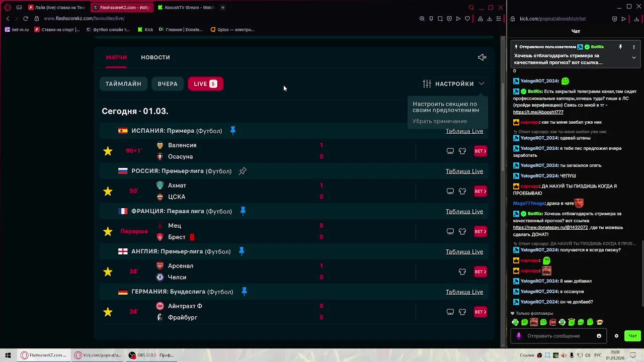Open TV broadcast icon for Валенсия–Осасуна
The image size is (644, 362).
(450, 151)
